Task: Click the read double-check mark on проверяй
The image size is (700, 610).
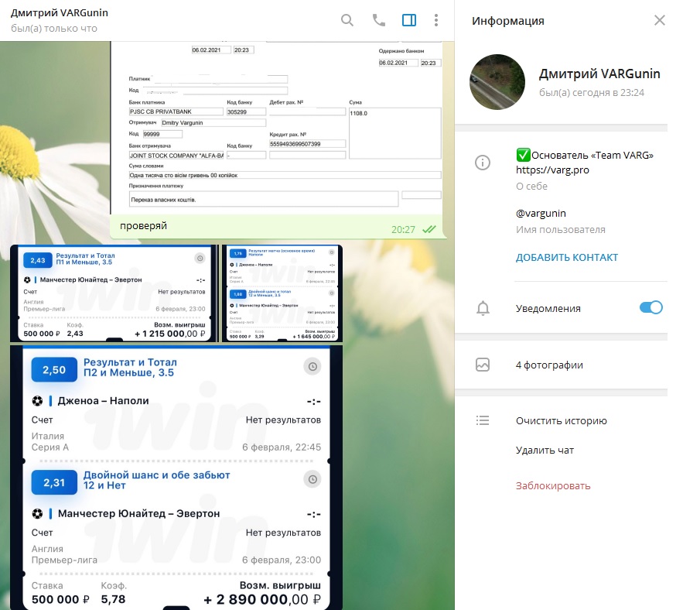Action: (429, 229)
